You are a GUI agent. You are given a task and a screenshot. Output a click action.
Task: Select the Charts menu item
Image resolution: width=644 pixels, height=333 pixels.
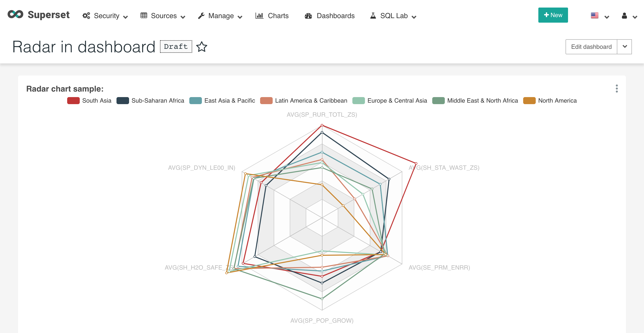click(x=278, y=16)
